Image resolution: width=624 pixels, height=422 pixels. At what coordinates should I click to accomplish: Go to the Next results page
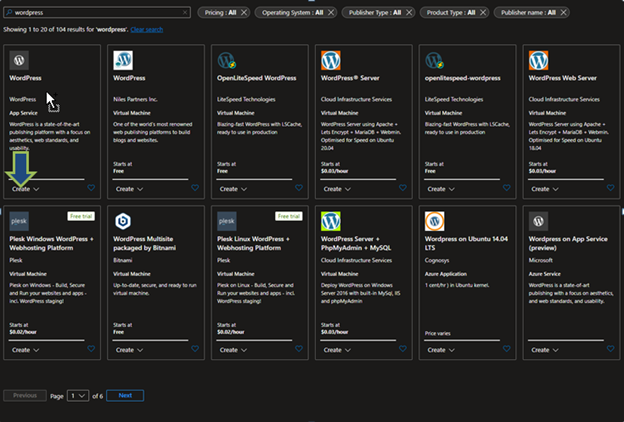tap(125, 395)
